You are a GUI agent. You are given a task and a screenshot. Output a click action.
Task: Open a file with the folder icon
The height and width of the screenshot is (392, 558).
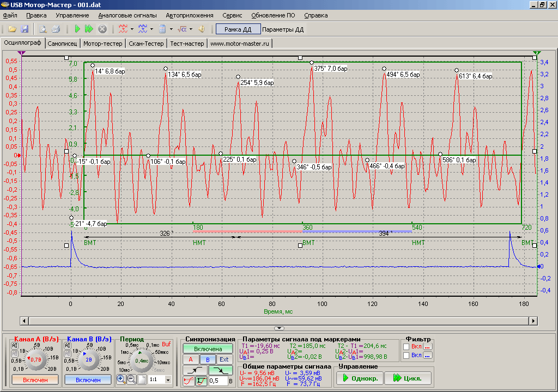[13, 29]
